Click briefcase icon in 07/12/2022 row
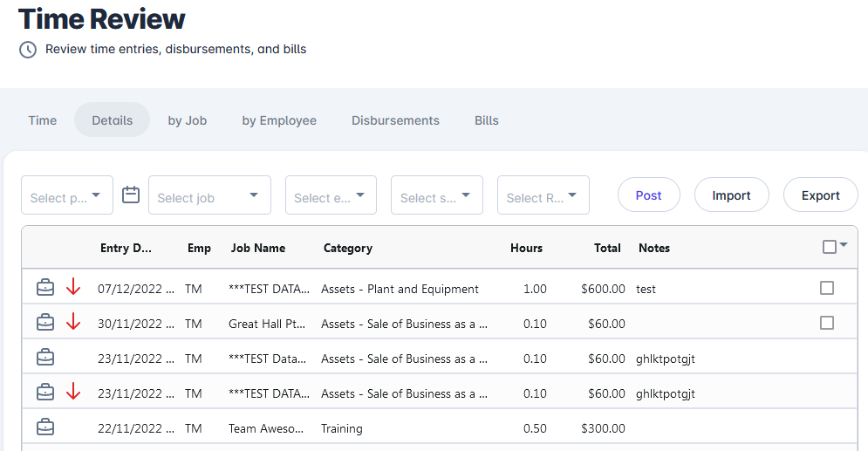Screen dimensions: 868x451 pos(45,288)
